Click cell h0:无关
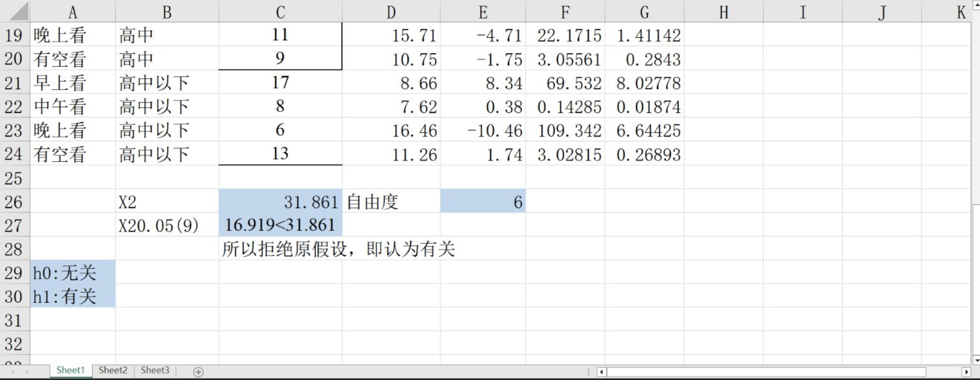 point(73,273)
